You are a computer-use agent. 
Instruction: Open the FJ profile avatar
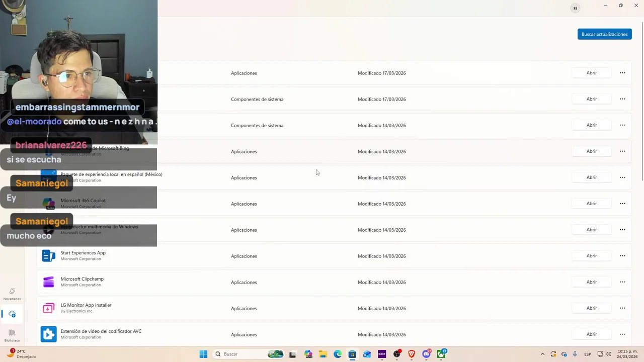[575, 8]
